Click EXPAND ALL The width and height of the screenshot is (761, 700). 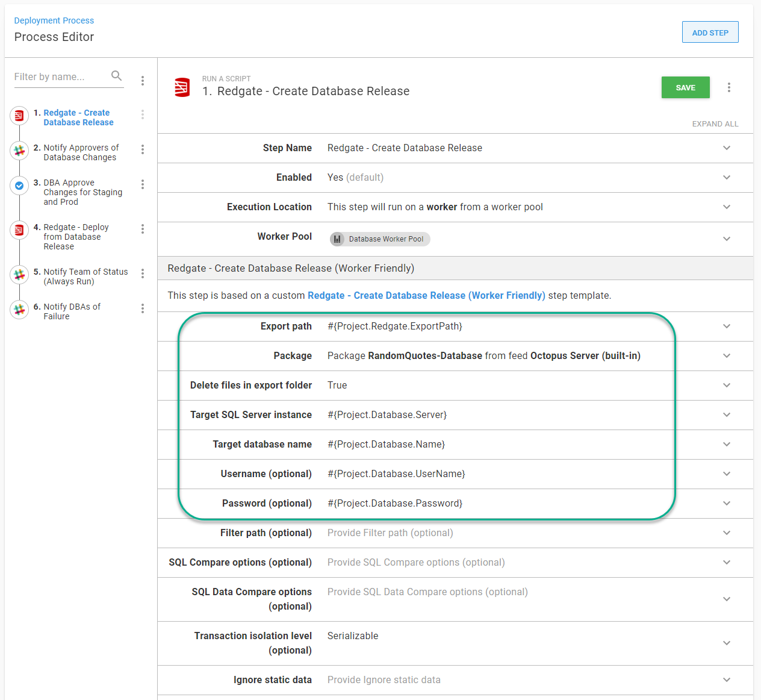pos(715,124)
